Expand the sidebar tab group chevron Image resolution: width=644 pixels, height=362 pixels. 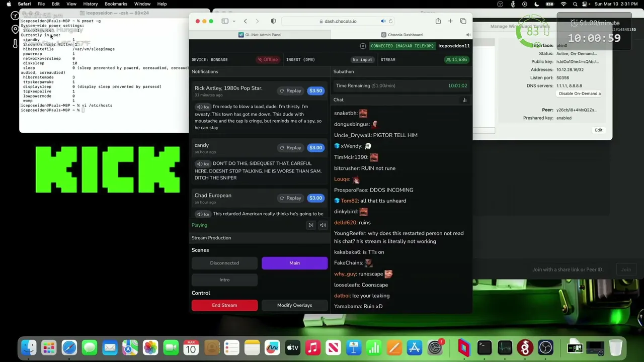233,21
